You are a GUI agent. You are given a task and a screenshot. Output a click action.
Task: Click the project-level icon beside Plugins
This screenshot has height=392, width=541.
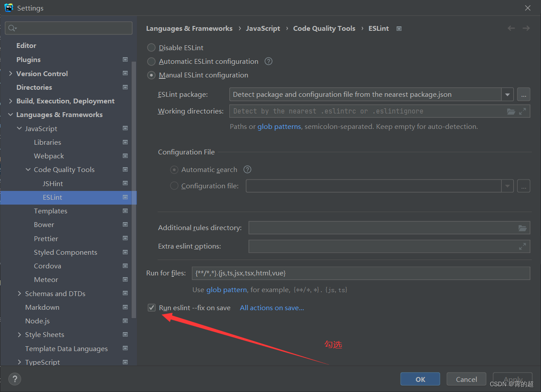coord(125,59)
